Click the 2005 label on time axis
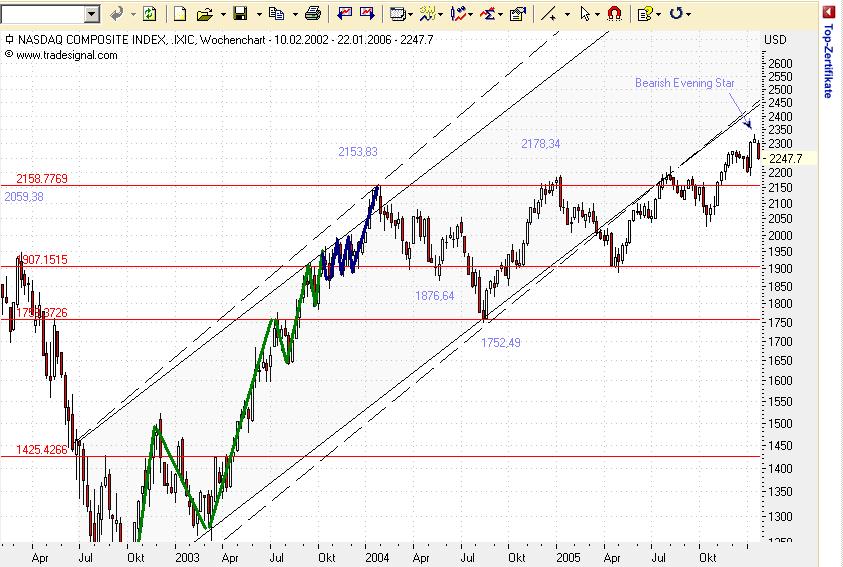843x567 pixels. pyautogui.click(x=568, y=557)
